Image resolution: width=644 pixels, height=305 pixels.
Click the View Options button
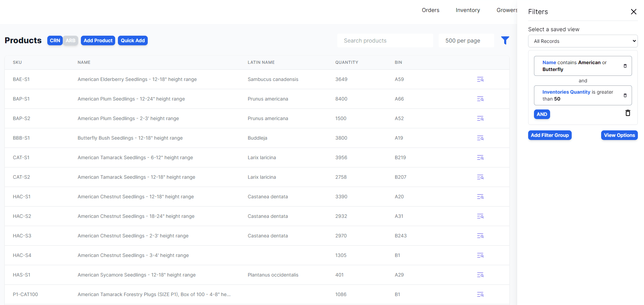click(x=619, y=135)
